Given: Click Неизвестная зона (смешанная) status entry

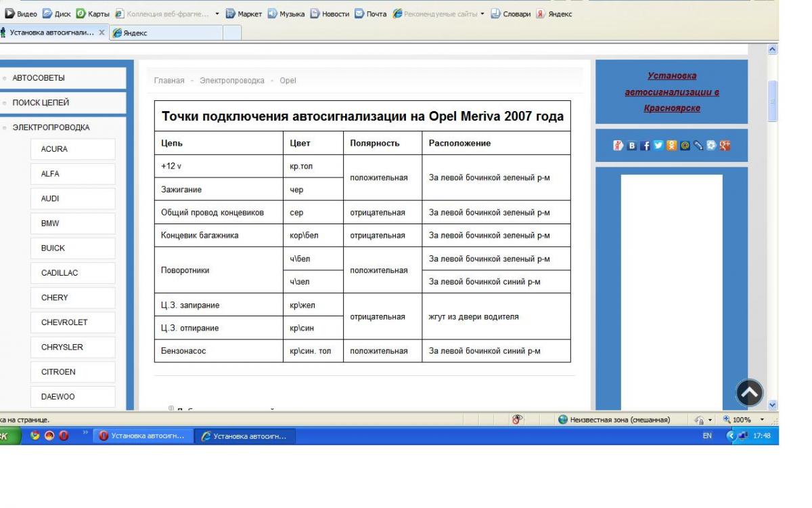Looking at the screenshot, I should [x=614, y=419].
